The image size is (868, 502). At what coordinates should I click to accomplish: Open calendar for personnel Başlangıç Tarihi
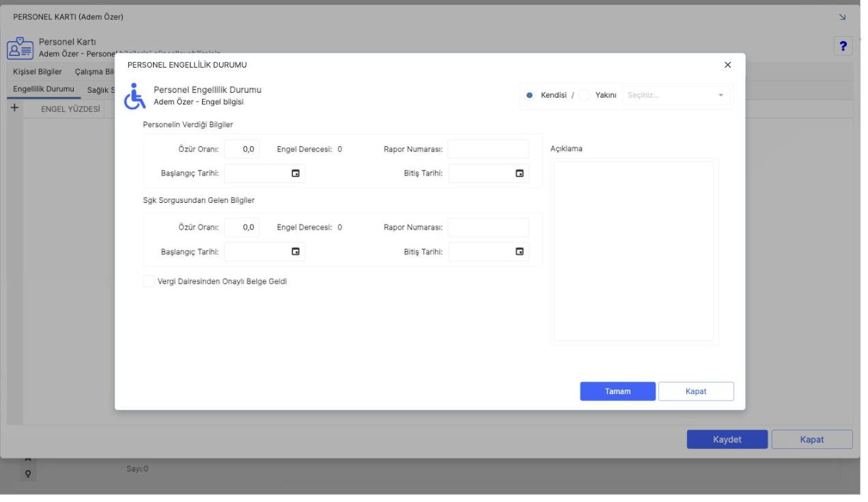point(296,173)
